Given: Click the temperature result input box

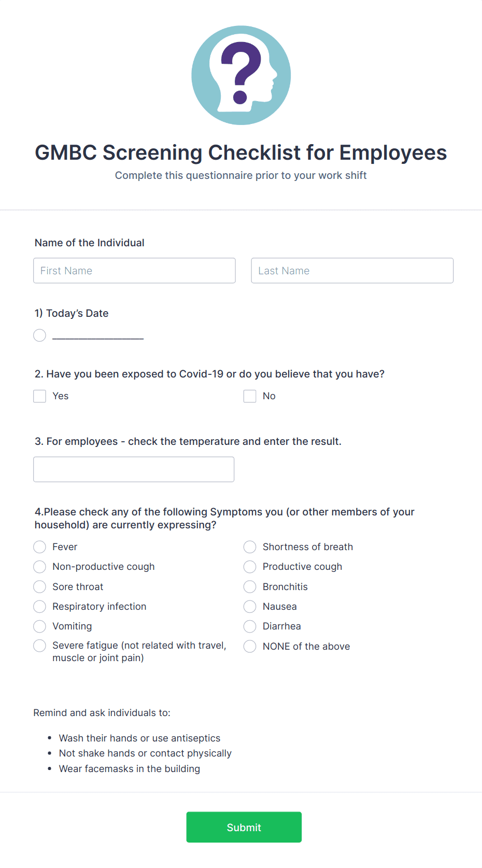Looking at the screenshot, I should coord(134,469).
